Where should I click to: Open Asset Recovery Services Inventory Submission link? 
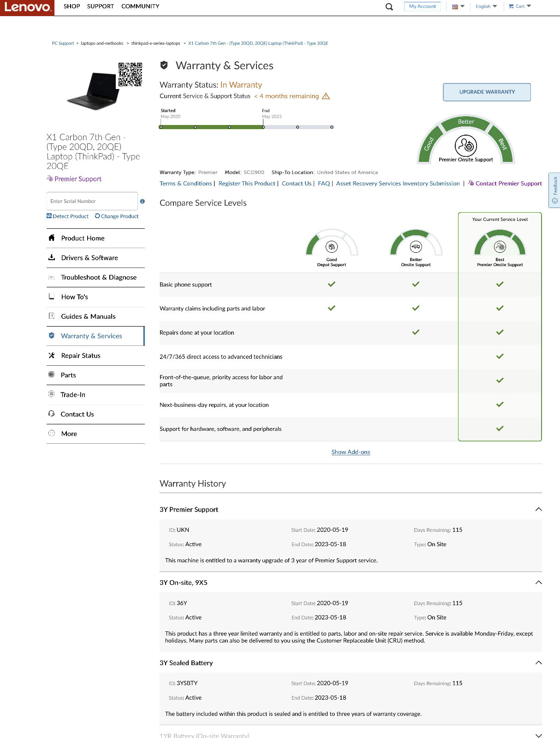coord(398,184)
